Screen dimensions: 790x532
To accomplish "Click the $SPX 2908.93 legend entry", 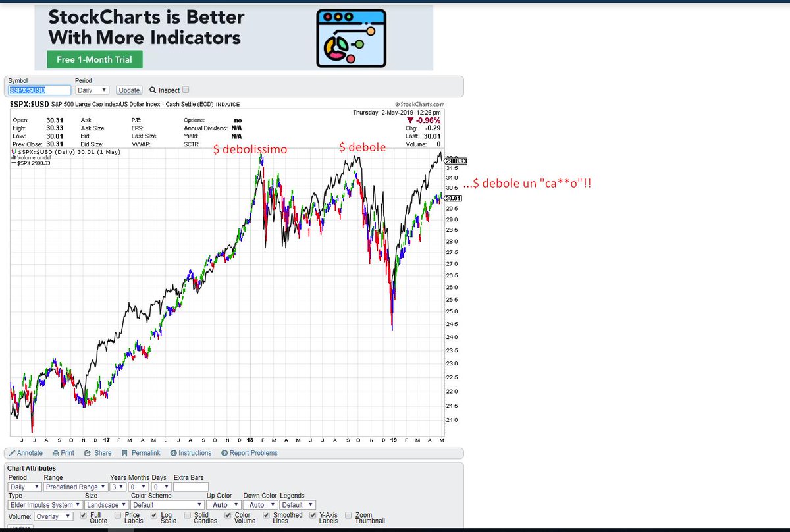I will click(31, 163).
